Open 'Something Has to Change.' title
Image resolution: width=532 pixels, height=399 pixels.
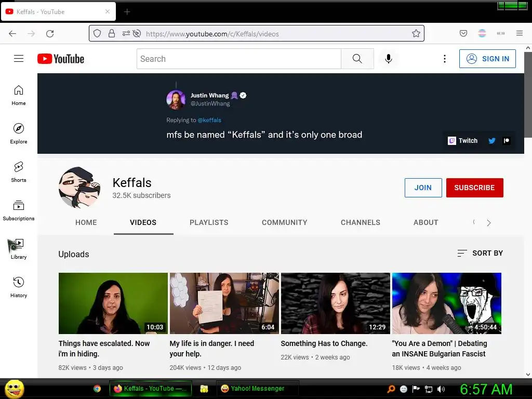point(324,343)
